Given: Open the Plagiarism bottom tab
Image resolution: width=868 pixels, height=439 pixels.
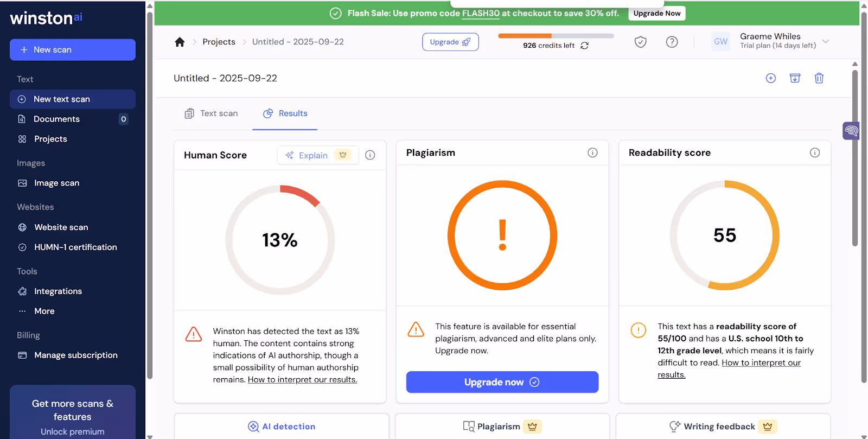Looking at the screenshot, I should click(502, 427).
